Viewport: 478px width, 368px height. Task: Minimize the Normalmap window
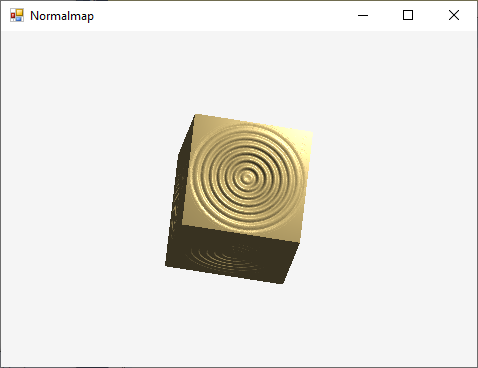(x=363, y=15)
